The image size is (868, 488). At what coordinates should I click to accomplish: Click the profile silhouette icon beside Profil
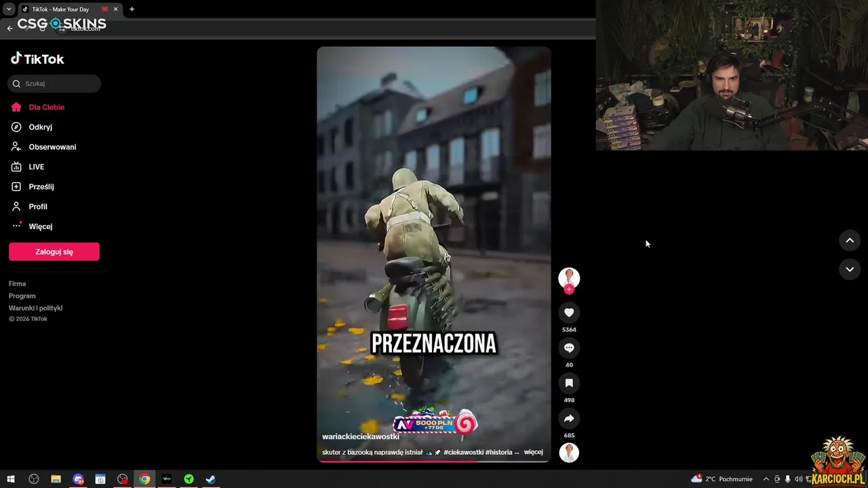point(16,207)
